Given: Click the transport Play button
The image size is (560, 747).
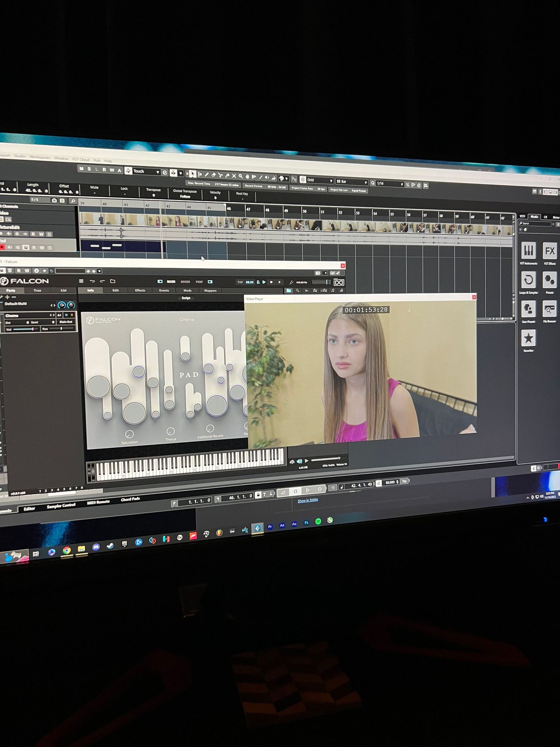Looking at the screenshot, I should (x=308, y=490).
